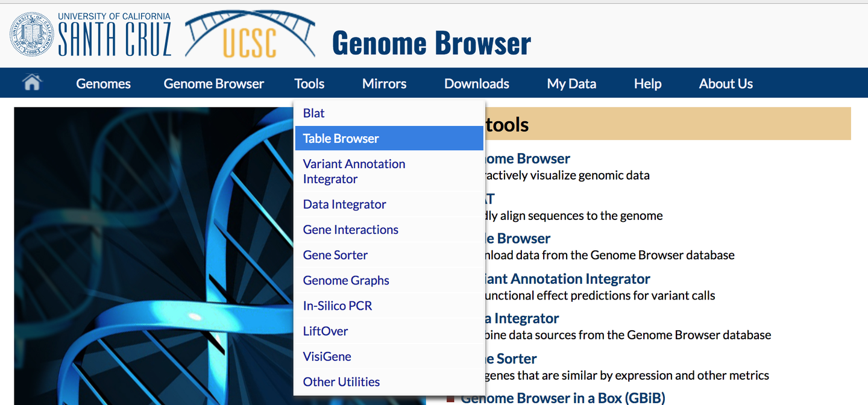Expand the Downloads dropdown menu
Image resolution: width=868 pixels, height=405 pixels.
(x=476, y=84)
